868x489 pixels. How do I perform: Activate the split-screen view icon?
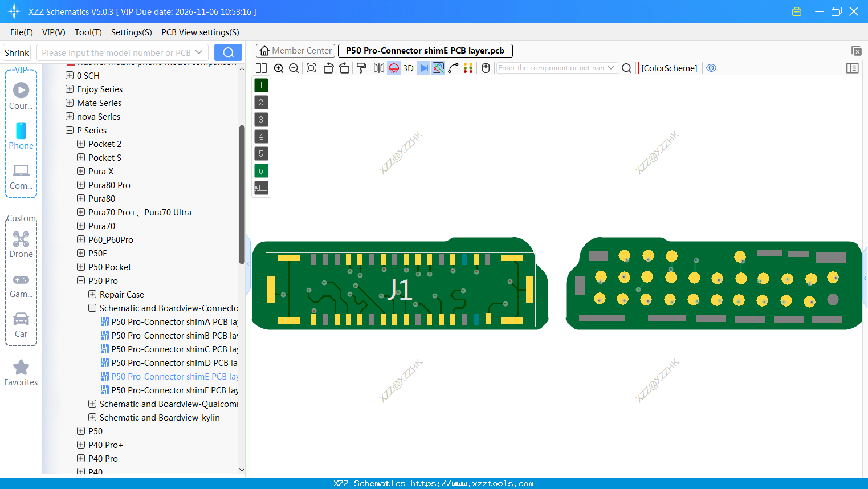pos(261,68)
